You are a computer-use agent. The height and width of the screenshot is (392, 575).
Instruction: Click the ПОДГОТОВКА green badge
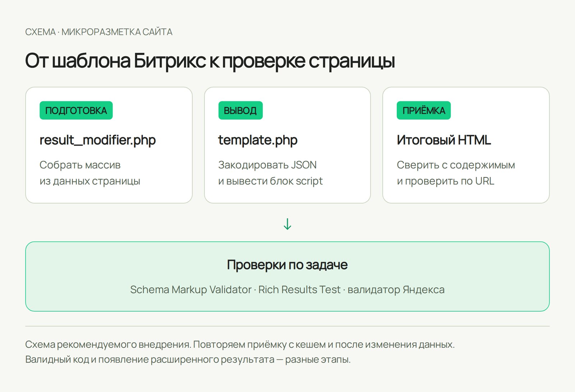[76, 110]
